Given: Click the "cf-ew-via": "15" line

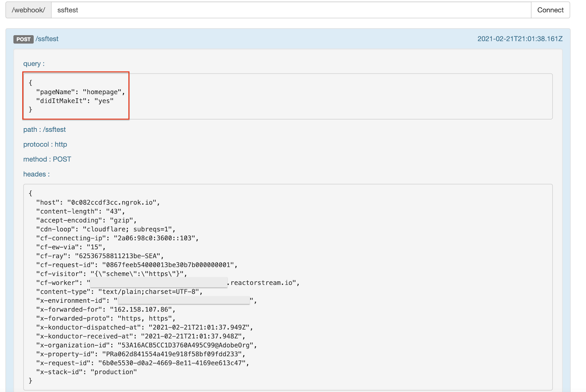Looking at the screenshot, I should 71,247.
